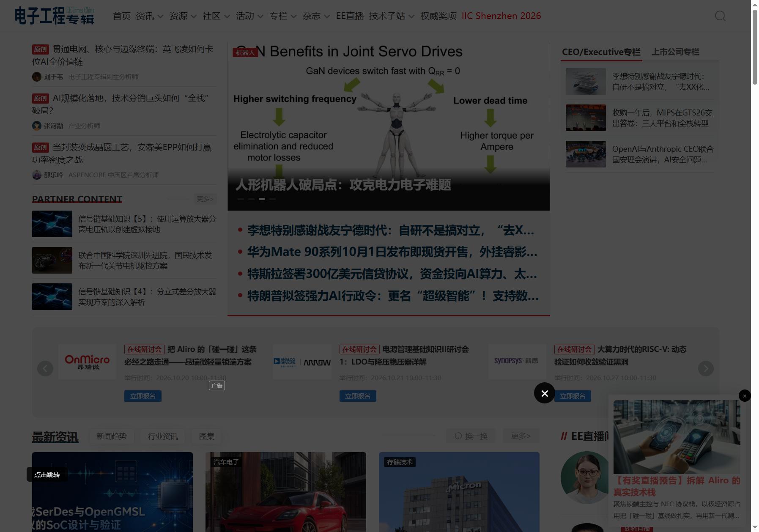This screenshot has width=759, height=532.
Task: Click the Synopsys 新思 logo
Action: click(x=517, y=362)
